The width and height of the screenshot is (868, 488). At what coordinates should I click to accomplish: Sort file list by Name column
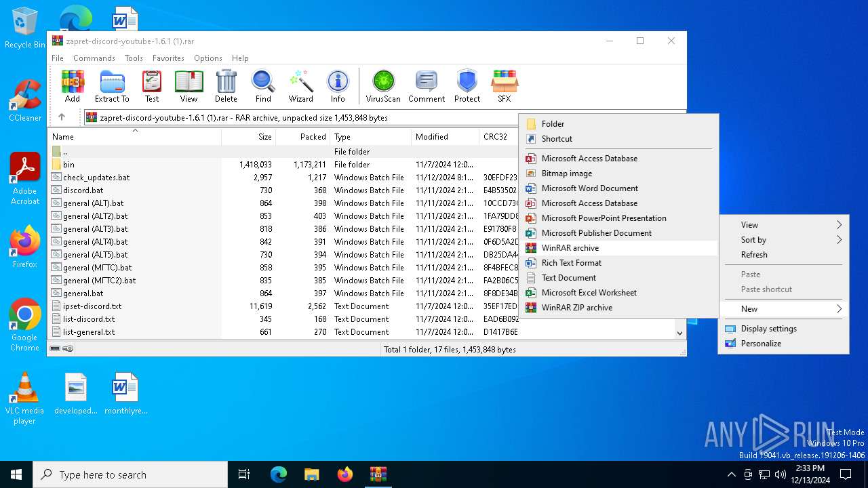pyautogui.click(x=136, y=137)
